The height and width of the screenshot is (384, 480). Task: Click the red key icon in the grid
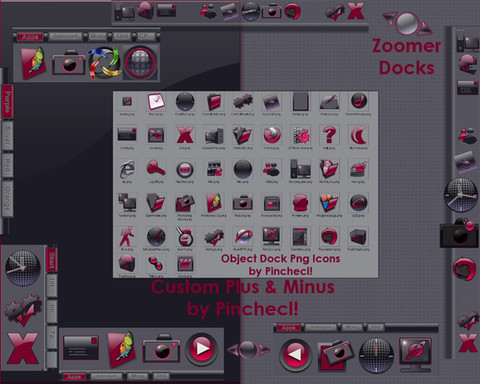pos(155,169)
